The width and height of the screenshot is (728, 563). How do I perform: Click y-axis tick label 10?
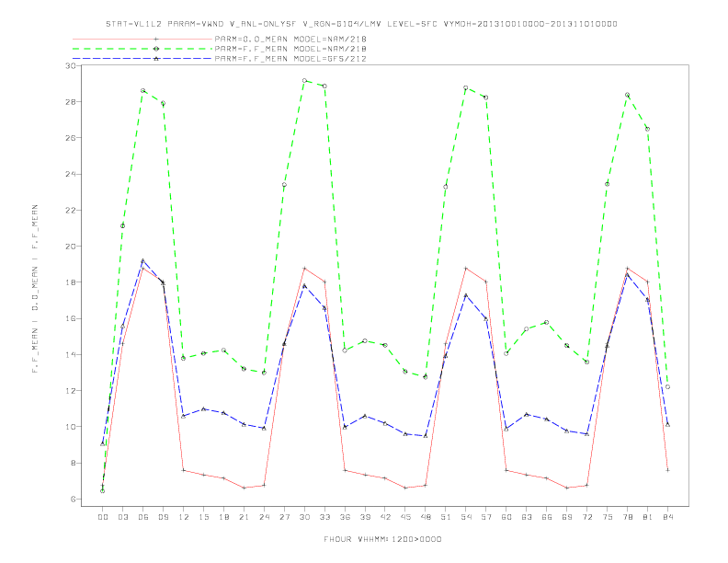tap(71, 427)
